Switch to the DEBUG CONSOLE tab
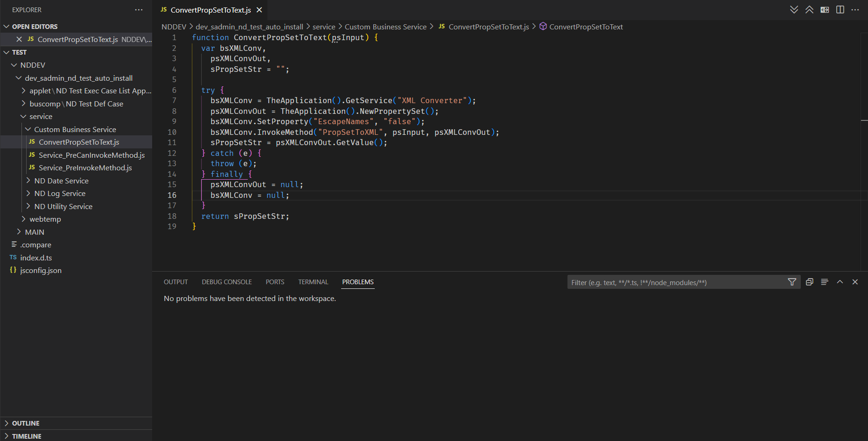Viewport: 868px width, 441px height. pyautogui.click(x=227, y=282)
